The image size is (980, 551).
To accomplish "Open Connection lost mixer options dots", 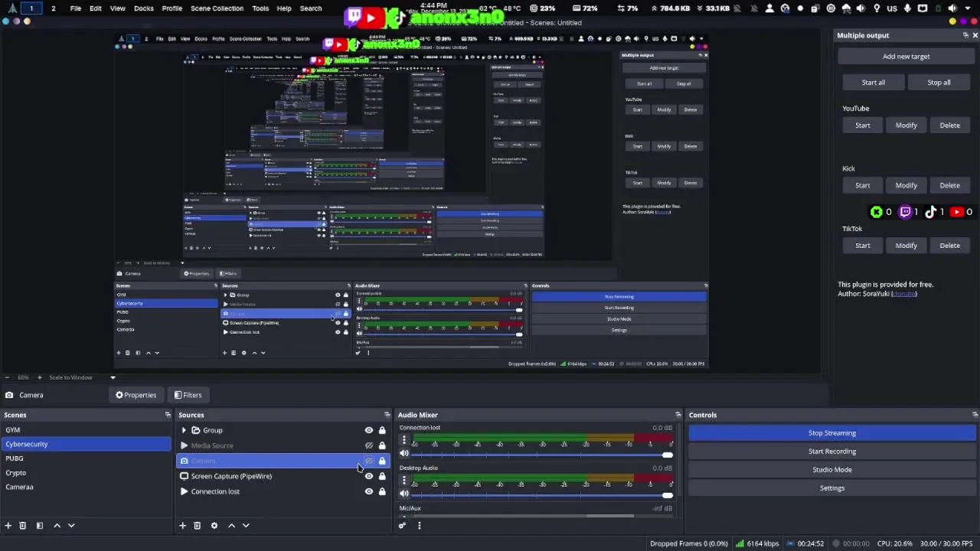I will coord(404,440).
